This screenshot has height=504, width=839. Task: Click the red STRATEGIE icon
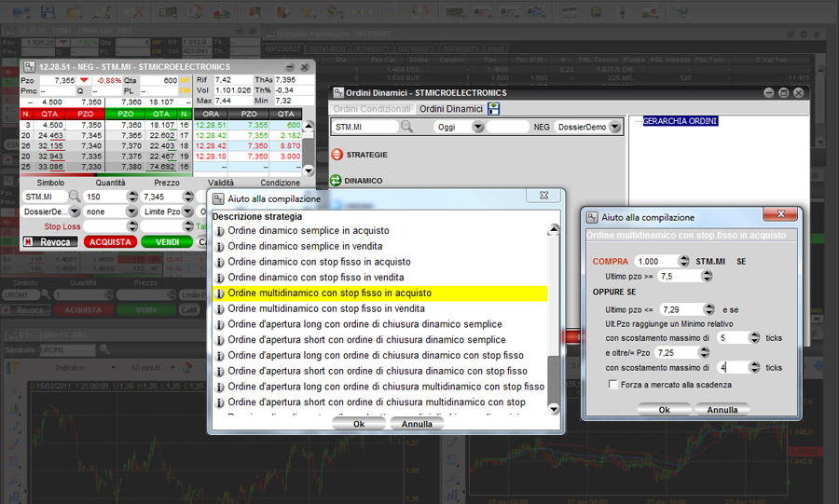click(x=337, y=155)
